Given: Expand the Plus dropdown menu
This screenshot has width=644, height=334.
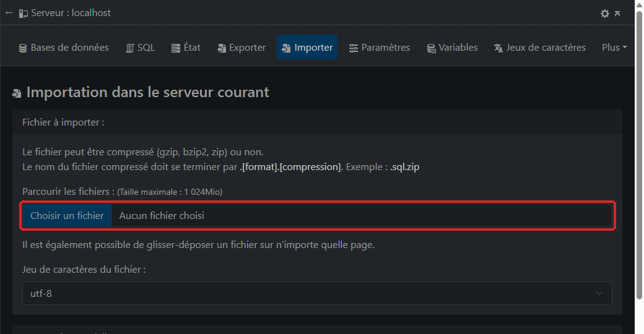Looking at the screenshot, I should 614,48.
